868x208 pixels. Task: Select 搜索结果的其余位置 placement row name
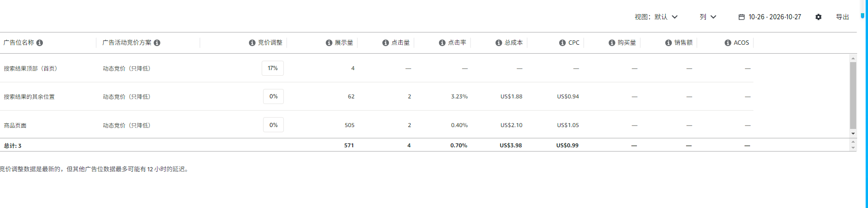(x=29, y=96)
